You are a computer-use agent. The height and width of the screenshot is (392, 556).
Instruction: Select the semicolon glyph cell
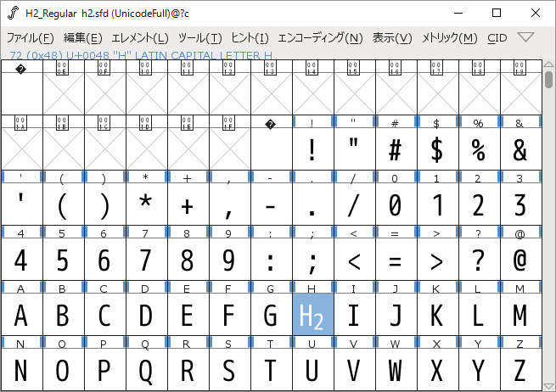(x=313, y=259)
